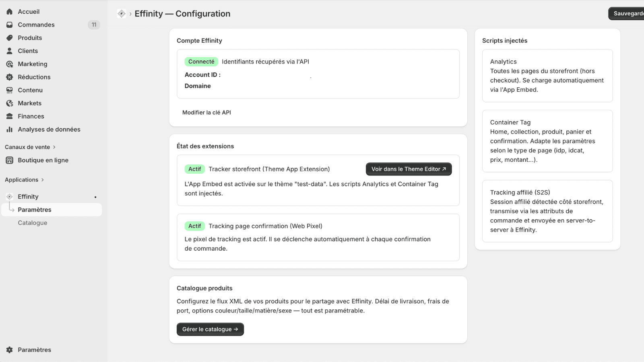Click Tracking page confirmation (Web Pixel) title

[265, 226]
